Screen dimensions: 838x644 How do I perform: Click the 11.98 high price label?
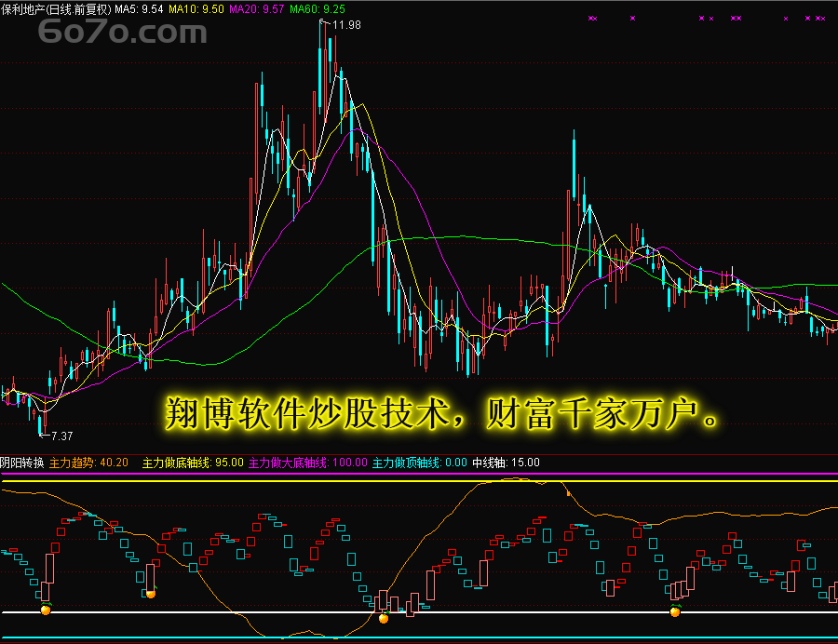(346, 25)
